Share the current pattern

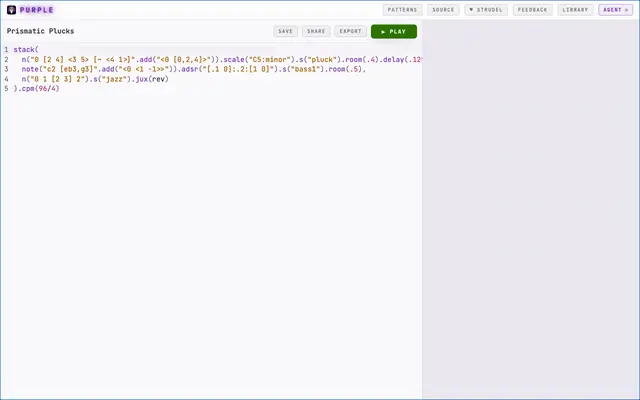click(x=316, y=31)
